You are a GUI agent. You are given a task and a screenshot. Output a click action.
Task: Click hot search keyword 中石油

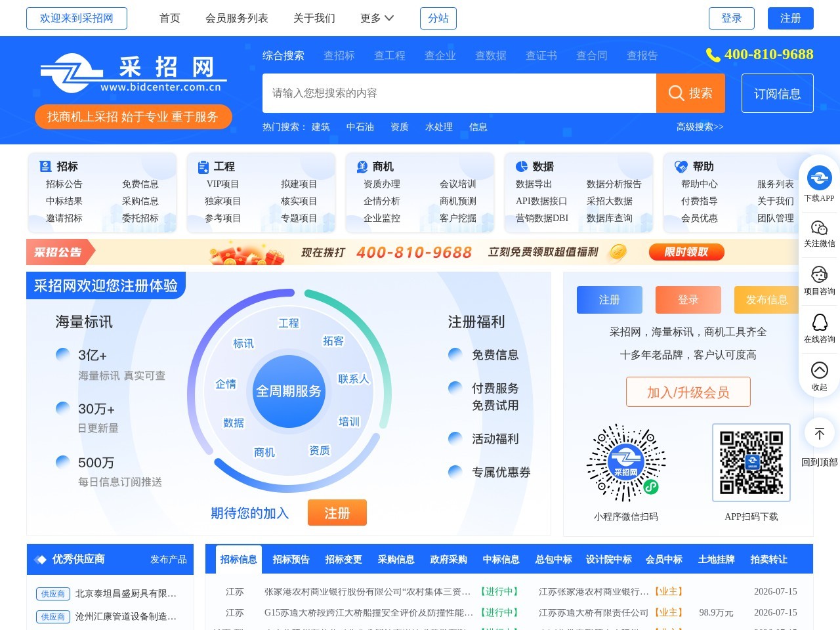pos(360,127)
